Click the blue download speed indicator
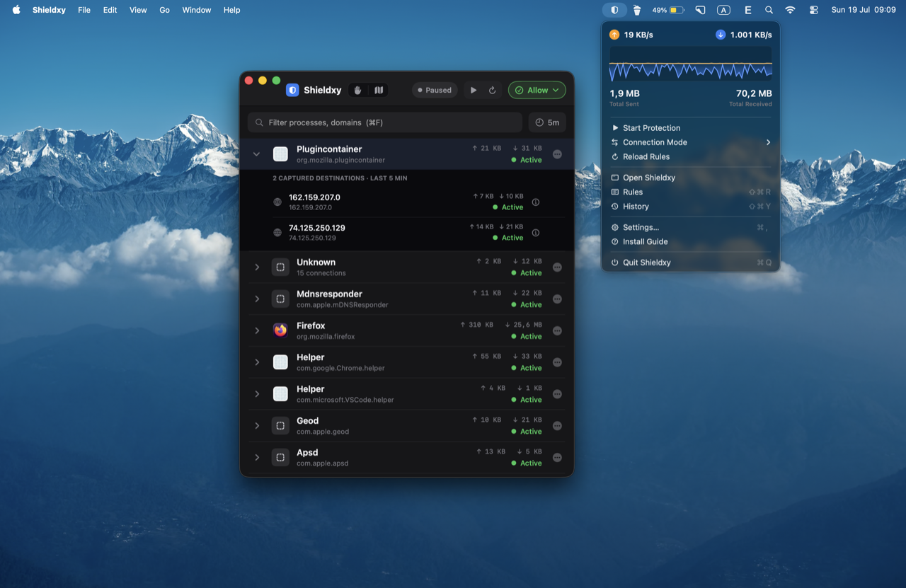This screenshot has width=906, height=588. point(721,34)
